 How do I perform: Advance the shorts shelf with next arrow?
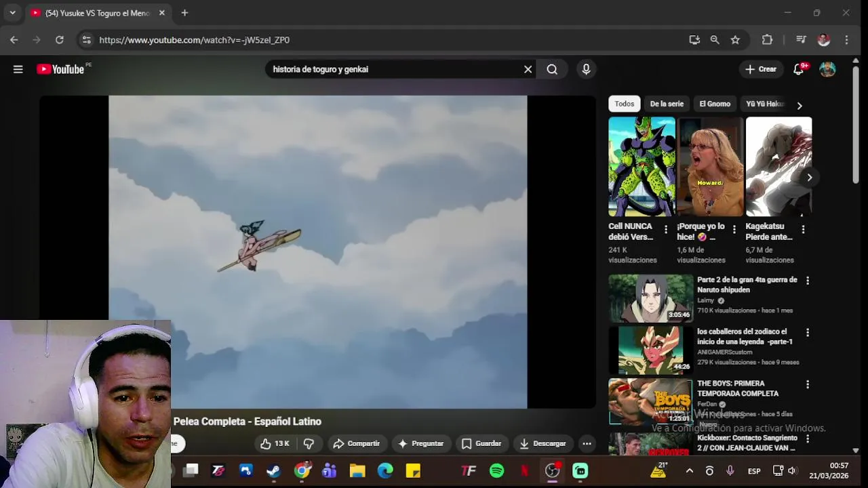(x=809, y=178)
